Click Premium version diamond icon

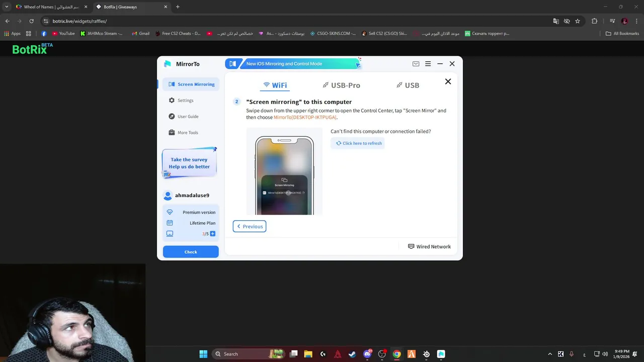pyautogui.click(x=170, y=212)
